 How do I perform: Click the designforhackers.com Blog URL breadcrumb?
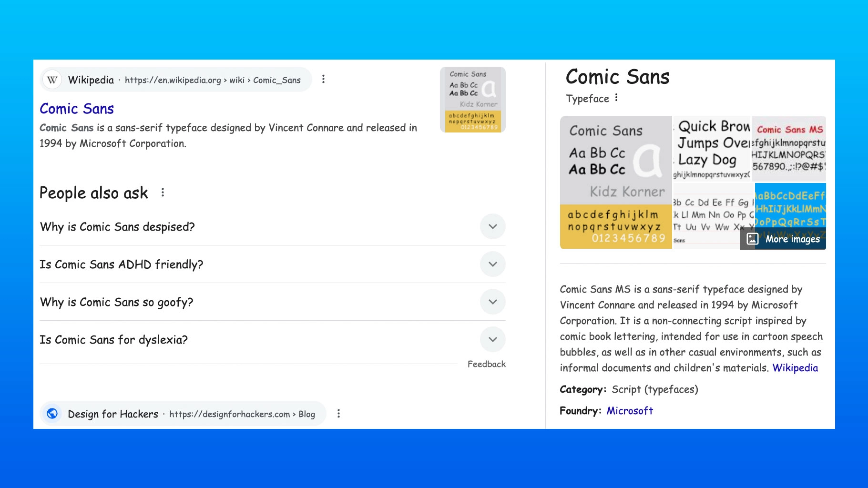242,414
